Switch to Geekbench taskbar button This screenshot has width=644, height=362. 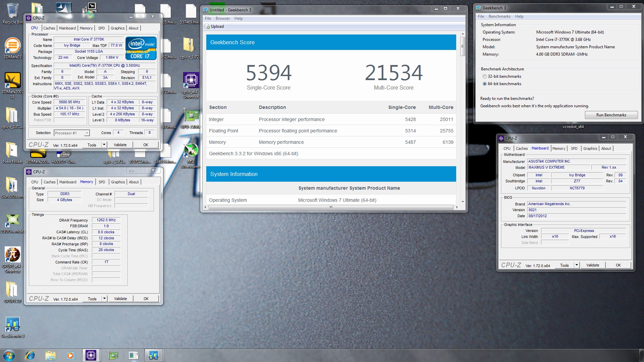tap(154, 355)
